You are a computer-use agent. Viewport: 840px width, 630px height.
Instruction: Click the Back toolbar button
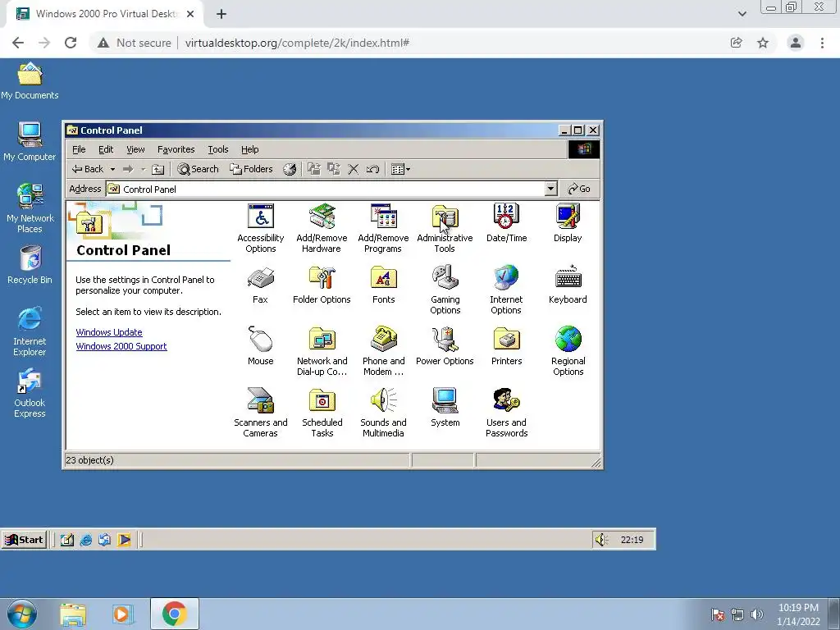point(88,169)
